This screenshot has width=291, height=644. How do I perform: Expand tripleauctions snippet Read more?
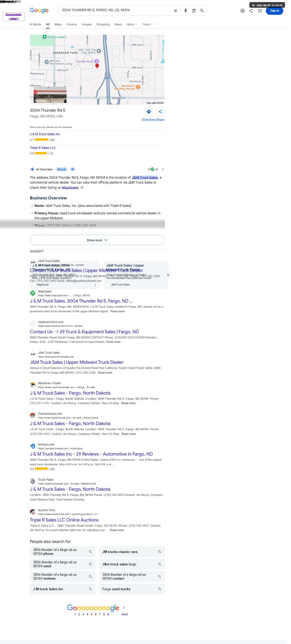coord(113,342)
